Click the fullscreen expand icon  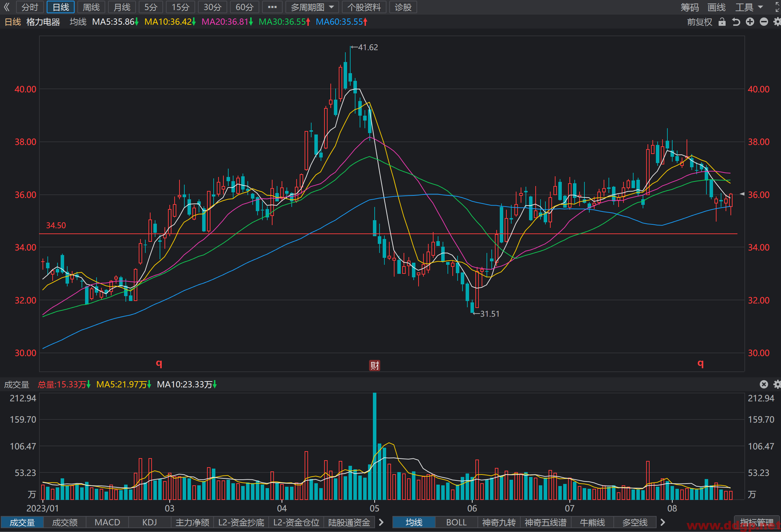(778, 7)
